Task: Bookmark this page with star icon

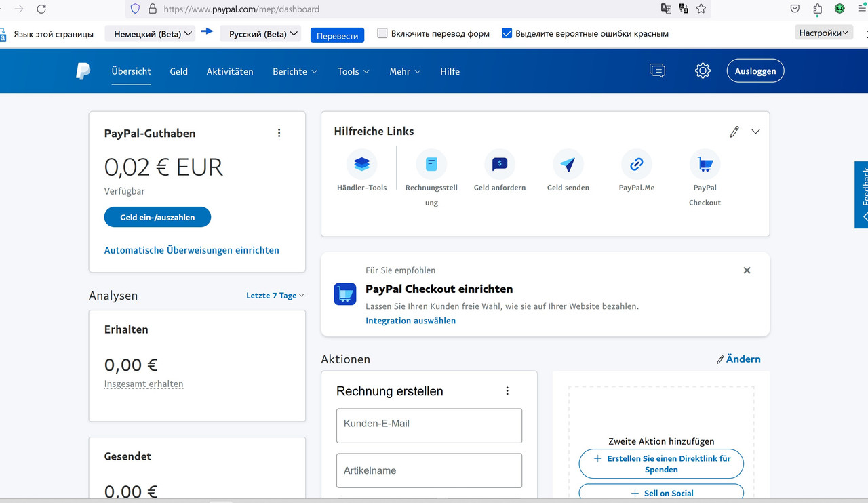Action: click(x=701, y=9)
